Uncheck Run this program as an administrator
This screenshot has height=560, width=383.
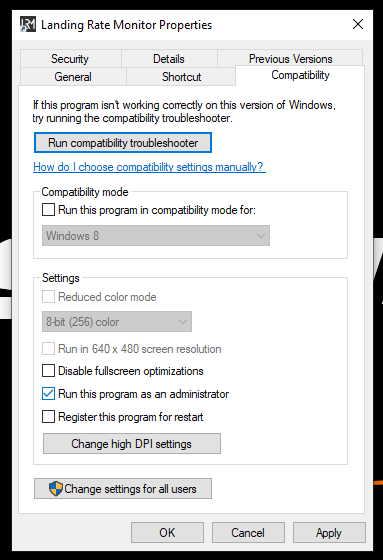49,394
